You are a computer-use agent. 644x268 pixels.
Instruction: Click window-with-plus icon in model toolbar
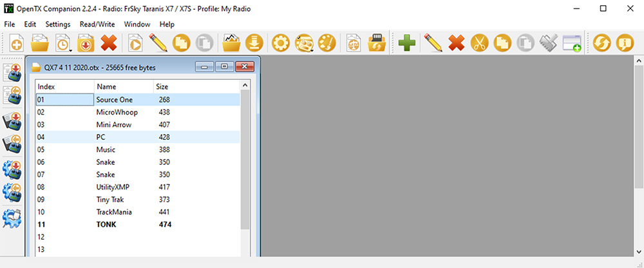pos(571,43)
